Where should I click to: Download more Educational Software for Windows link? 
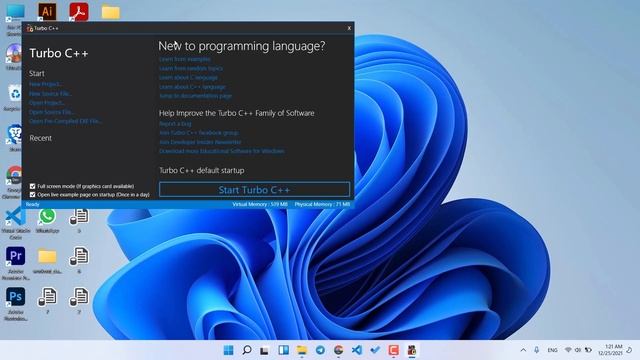pos(222,151)
